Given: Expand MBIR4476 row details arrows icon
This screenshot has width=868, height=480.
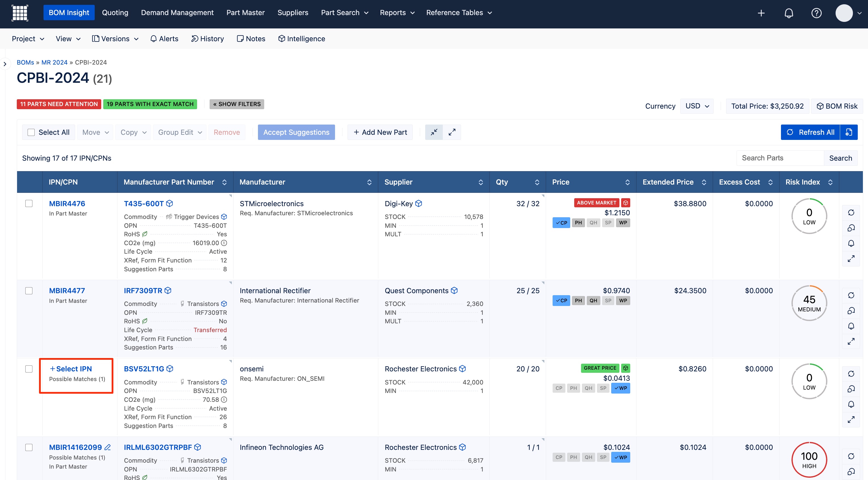Looking at the screenshot, I should tap(851, 259).
